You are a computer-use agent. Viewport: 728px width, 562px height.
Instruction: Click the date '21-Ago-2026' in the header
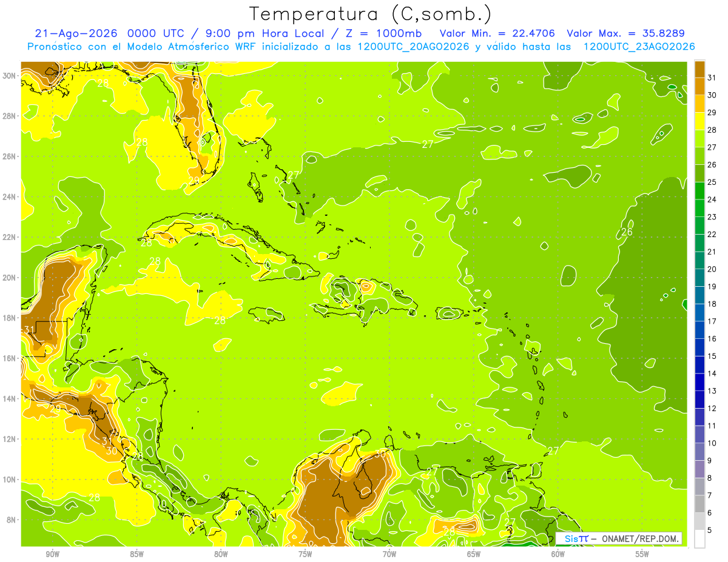(x=76, y=33)
